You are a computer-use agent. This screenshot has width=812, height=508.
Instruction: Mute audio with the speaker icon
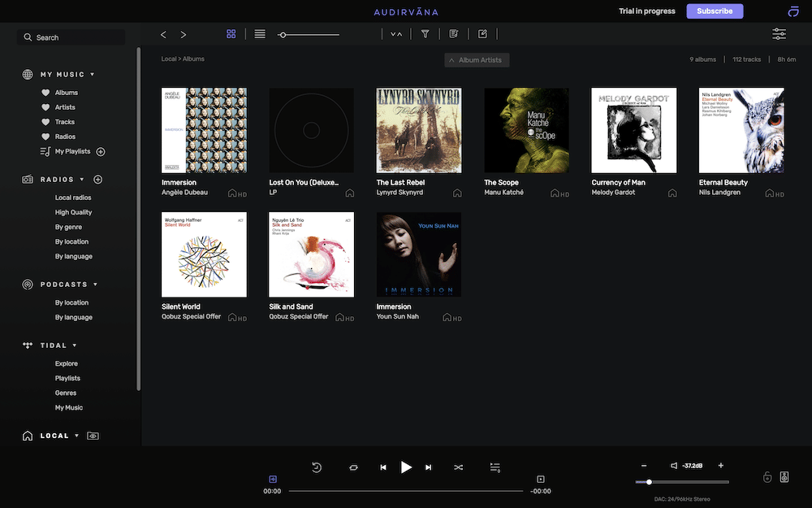point(674,466)
